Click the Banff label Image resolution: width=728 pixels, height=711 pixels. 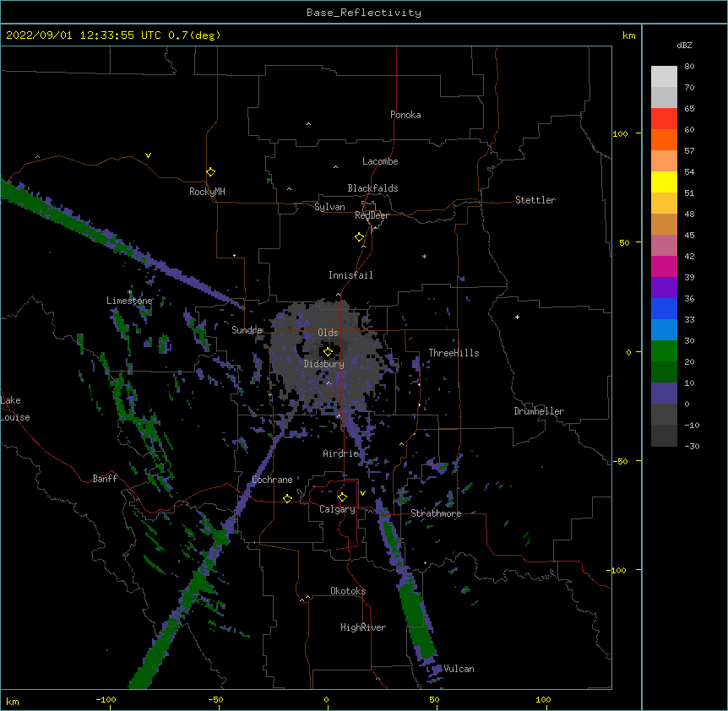coord(105,479)
